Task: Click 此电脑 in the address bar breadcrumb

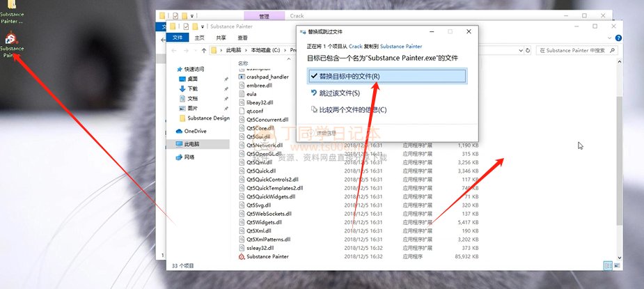Action: coord(233,50)
